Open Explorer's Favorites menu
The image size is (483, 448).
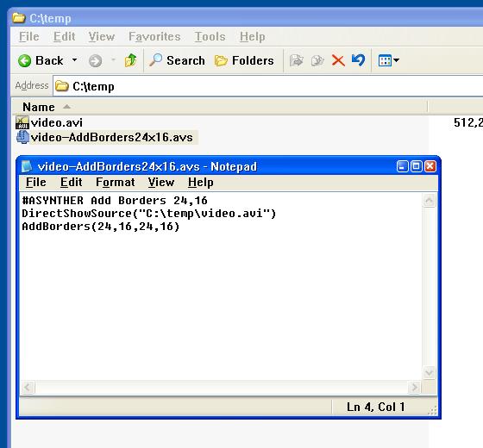pos(154,36)
